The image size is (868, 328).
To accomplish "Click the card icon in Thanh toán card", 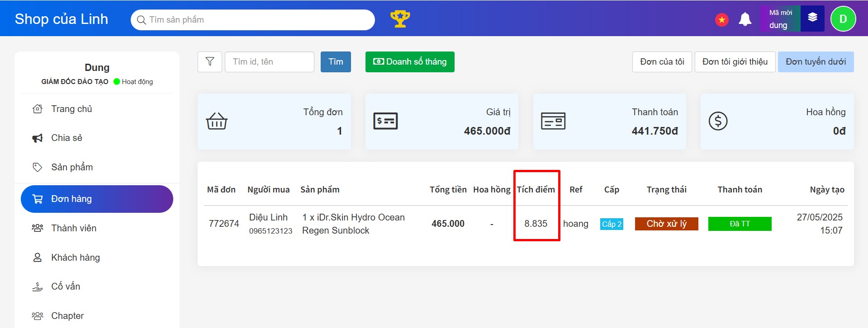I will tap(553, 121).
